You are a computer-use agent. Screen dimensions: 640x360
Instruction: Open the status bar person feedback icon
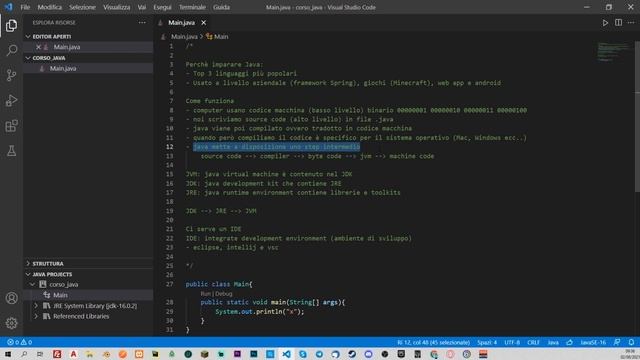[x=617, y=342]
